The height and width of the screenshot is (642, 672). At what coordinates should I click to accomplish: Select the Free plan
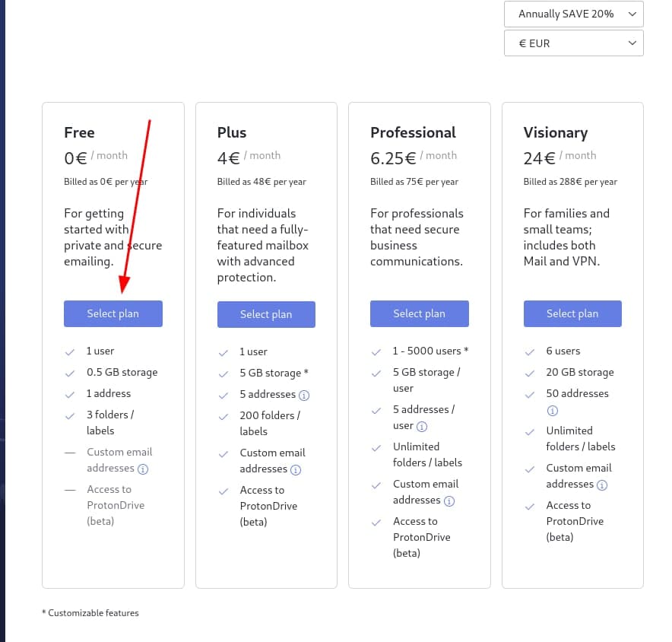tap(113, 313)
